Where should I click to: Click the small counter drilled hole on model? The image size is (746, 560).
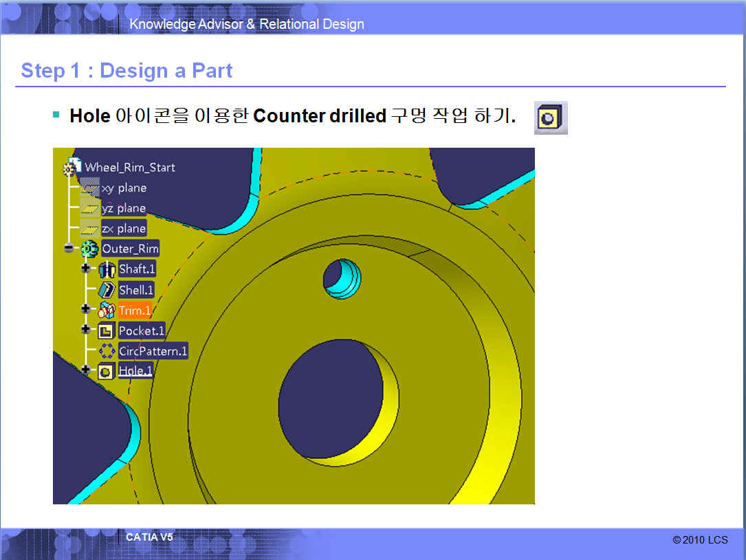pyautogui.click(x=342, y=279)
